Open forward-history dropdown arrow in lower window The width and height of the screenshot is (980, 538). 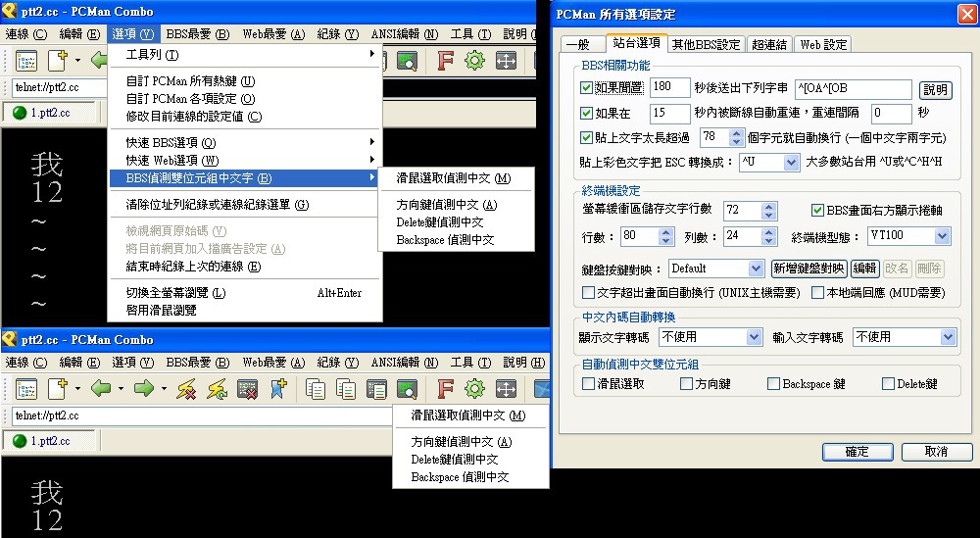click(164, 389)
